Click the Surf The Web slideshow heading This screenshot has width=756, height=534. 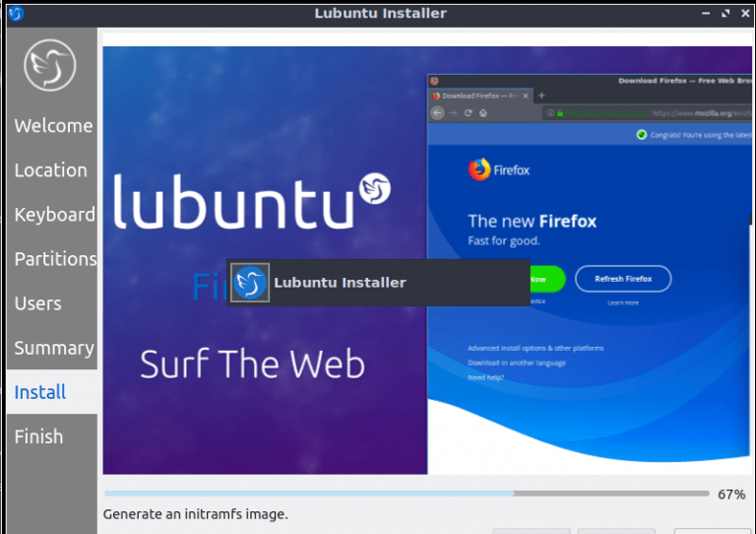pos(252,365)
